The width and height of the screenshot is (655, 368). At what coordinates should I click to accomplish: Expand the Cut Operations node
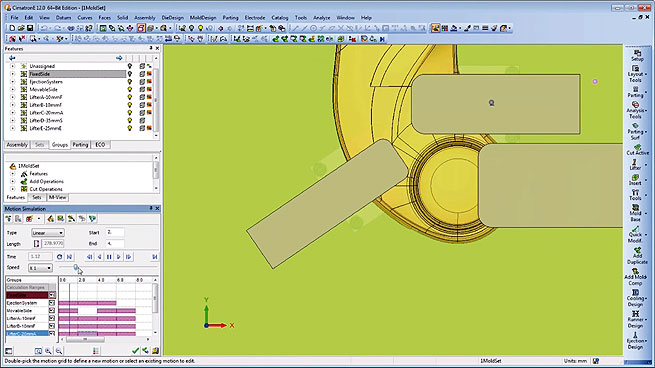click(x=12, y=189)
